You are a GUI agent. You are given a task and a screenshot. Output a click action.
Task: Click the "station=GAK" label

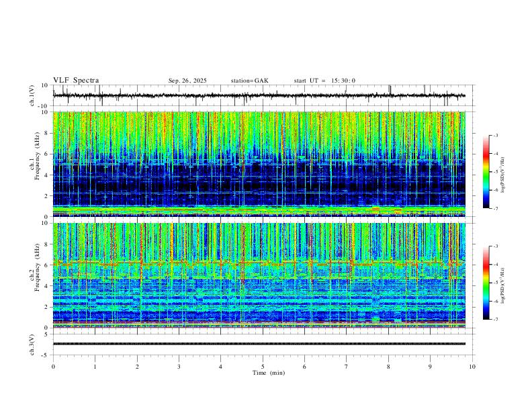pyautogui.click(x=249, y=81)
